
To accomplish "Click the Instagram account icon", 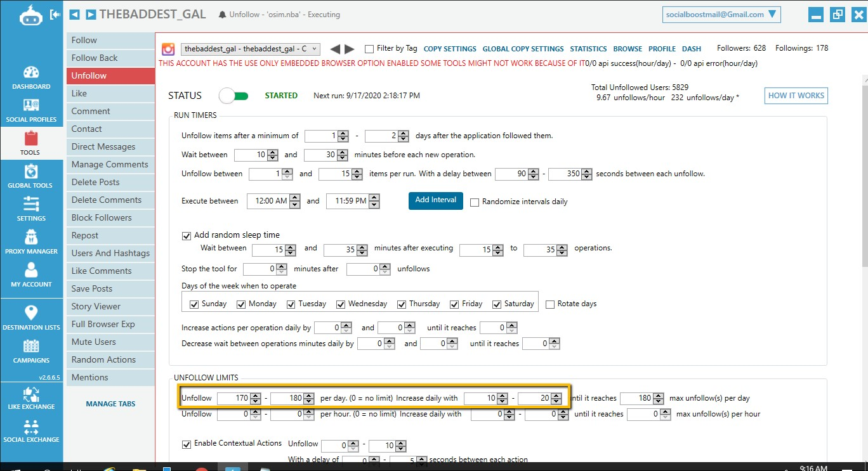I will [168, 49].
